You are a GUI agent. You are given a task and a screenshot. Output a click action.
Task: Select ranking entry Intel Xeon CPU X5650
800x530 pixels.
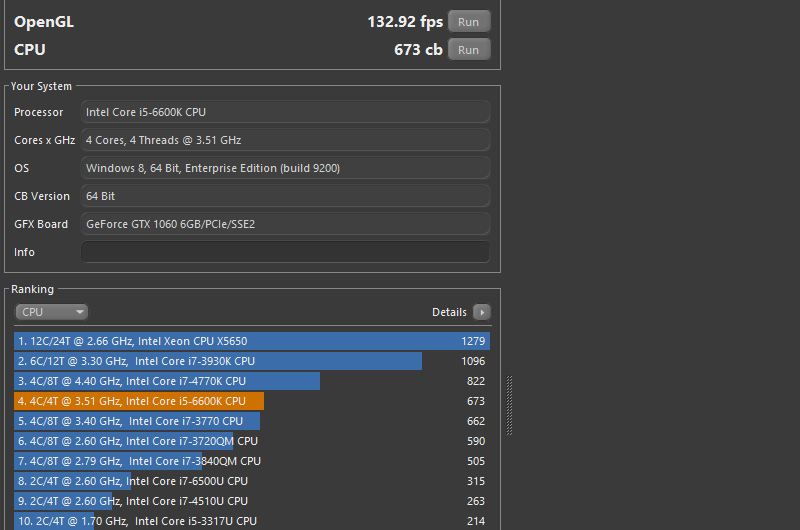[252, 341]
